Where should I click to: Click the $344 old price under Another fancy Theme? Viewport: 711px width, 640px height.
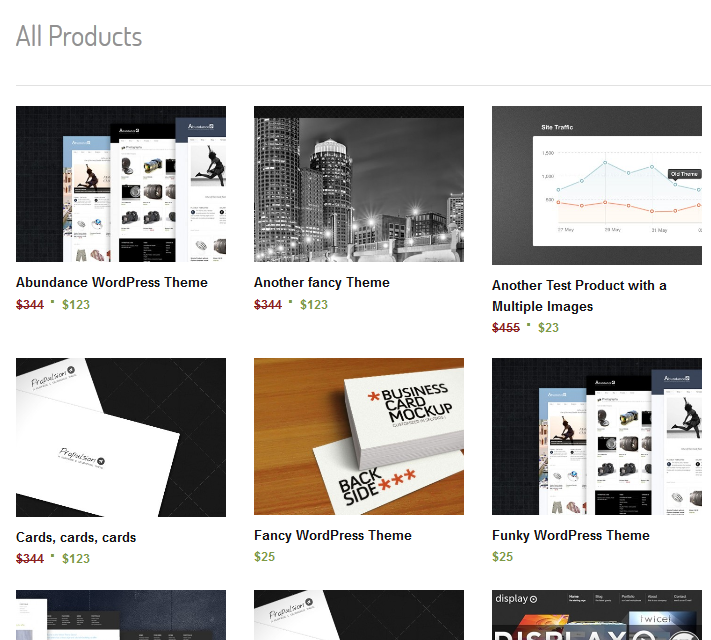[268, 305]
